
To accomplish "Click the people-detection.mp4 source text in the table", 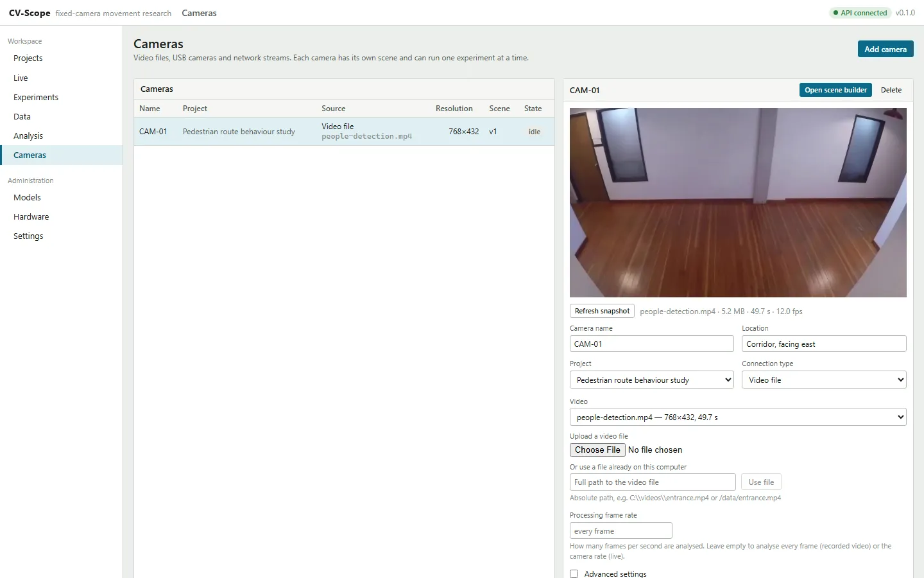I will [366, 136].
